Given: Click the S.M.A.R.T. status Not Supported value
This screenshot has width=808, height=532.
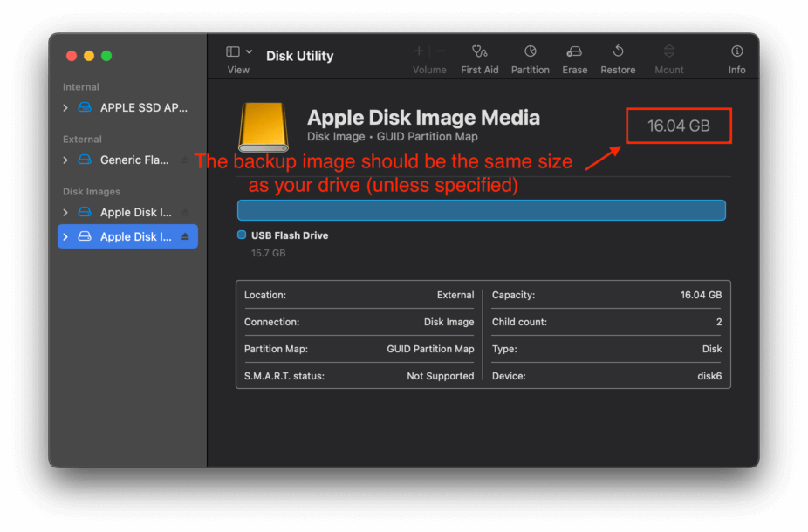Looking at the screenshot, I should tap(441, 376).
